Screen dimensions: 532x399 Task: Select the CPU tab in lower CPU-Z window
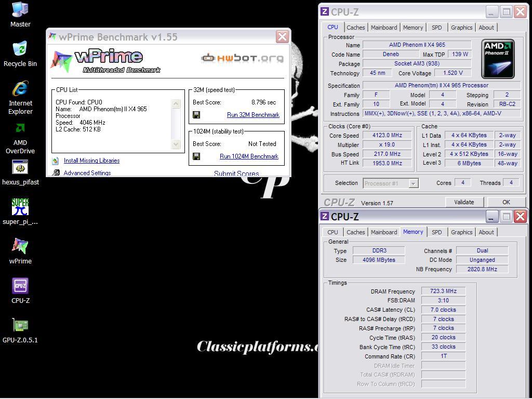(x=332, y=232)
